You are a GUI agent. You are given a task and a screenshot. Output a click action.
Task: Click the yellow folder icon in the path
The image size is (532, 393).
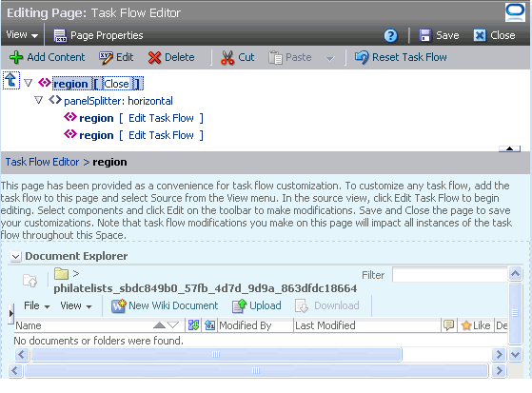62,273
